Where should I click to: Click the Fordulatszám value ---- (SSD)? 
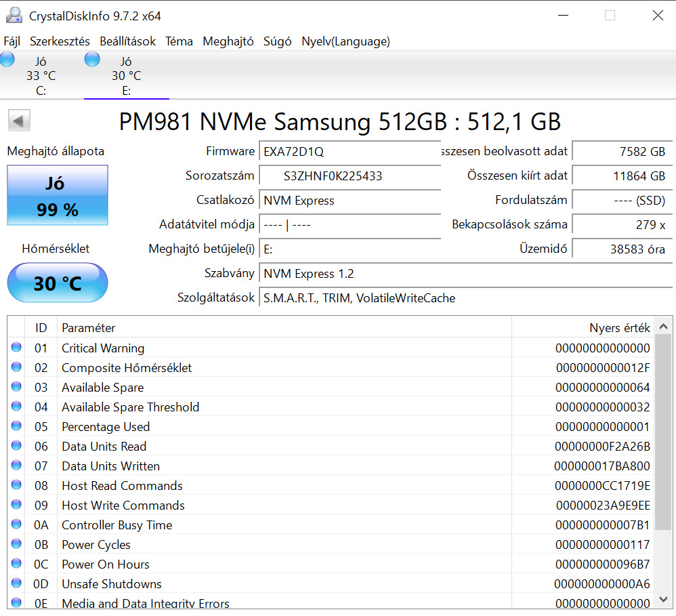coord(622,201)
